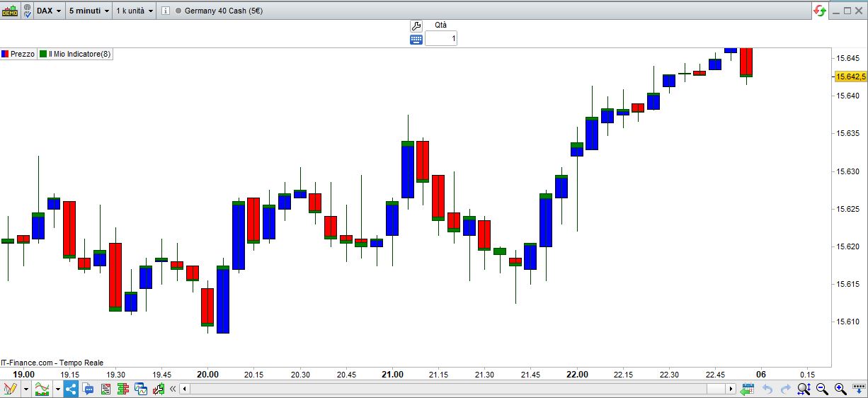Click the undo arrow icon
The height and width of the screenshot is (398, 868).
click(767, 389)
